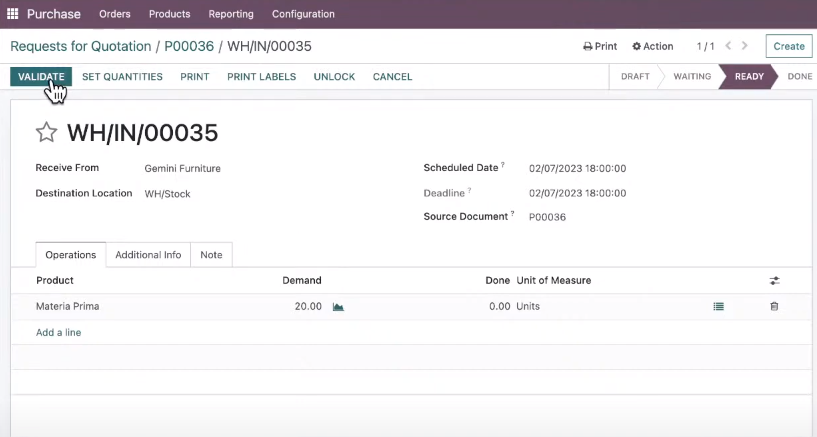Open forecast chart icon next to 20.00
Viewport: 817px width, 437px height.
[338, 307]
